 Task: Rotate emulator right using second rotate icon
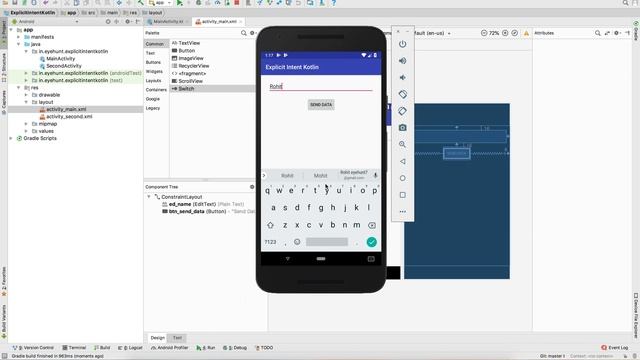402,111
